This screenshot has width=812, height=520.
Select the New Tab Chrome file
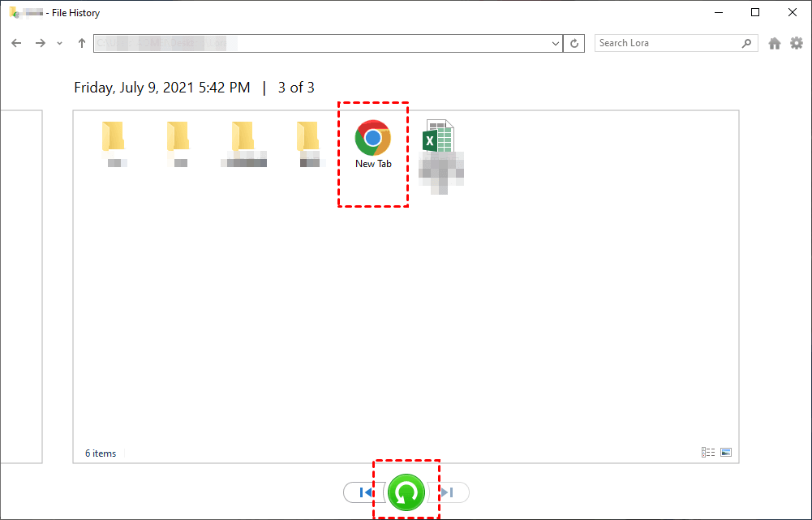click(x=373, y=144)
